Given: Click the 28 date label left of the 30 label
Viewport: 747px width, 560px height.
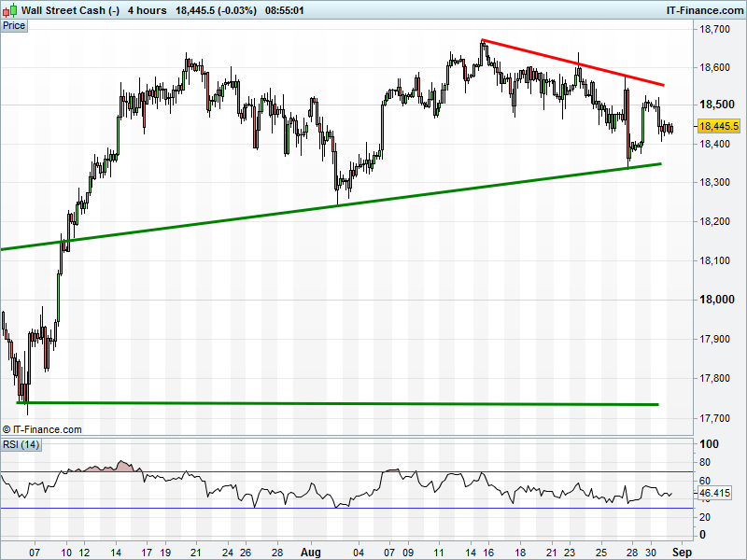Looking at the screenshot, I should (x=632, y=553).
